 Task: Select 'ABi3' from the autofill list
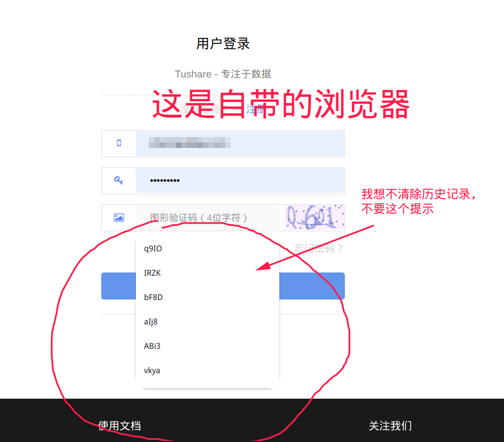point(152,346)
